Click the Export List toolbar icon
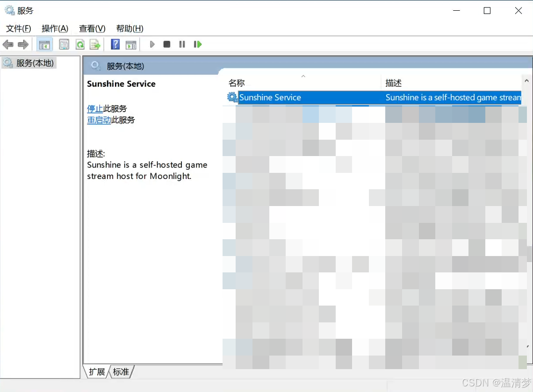Screen dimensions: 533x392 coord(95,44)
